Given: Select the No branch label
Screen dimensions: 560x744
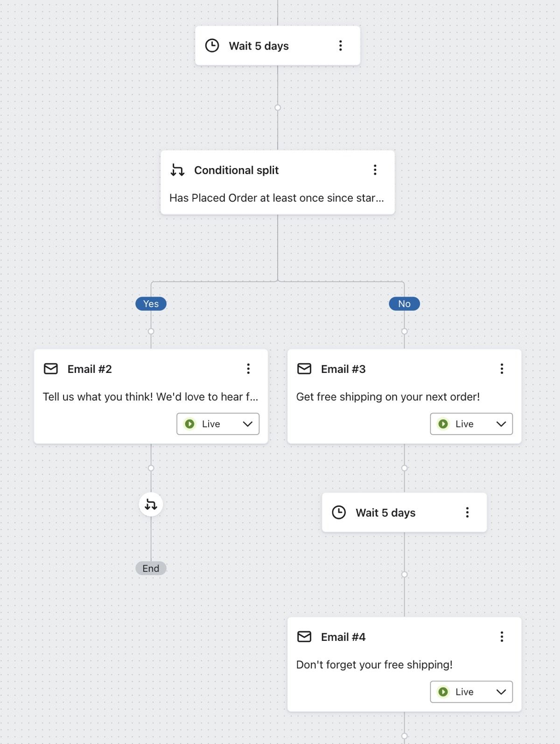Looking at the screenshot, I should tap(404, 303).
